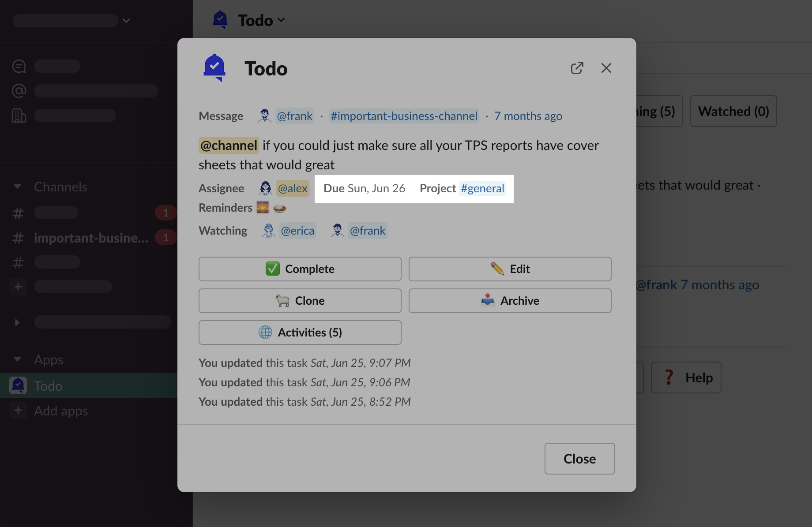Open the workspace name dropdown
Image resolution: width=812 pixels, height=527 pixels.
tap(126, 21)
